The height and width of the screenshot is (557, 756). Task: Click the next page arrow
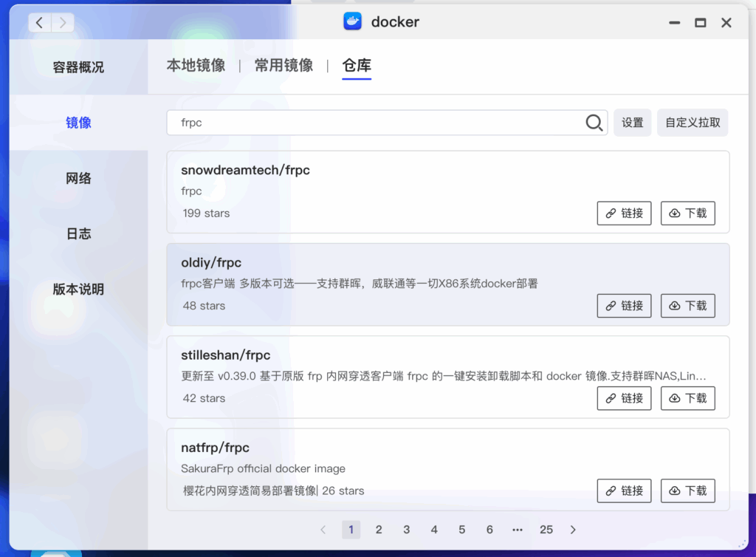pos(573,530)
